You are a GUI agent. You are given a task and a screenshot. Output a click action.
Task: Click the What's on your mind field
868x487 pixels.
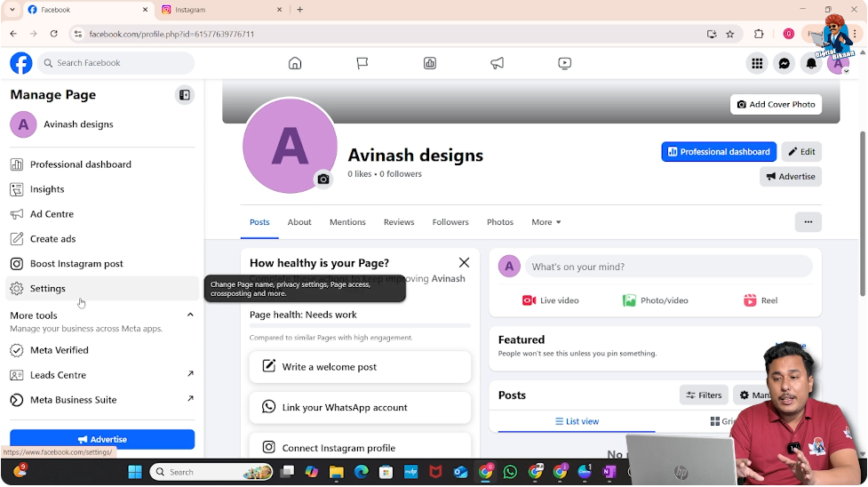669,267
